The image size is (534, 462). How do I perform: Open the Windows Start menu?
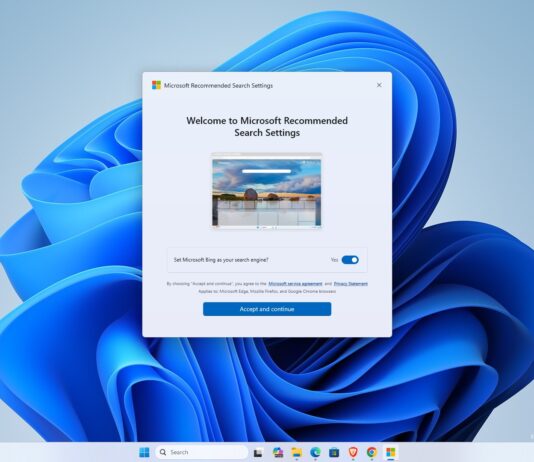pos(144,452)
